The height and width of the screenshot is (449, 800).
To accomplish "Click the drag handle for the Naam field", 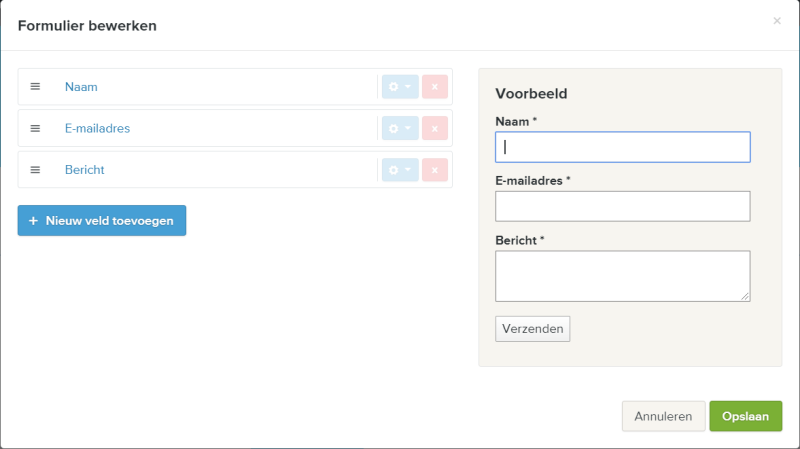I will pyautogui.click(x=35, y=87).
